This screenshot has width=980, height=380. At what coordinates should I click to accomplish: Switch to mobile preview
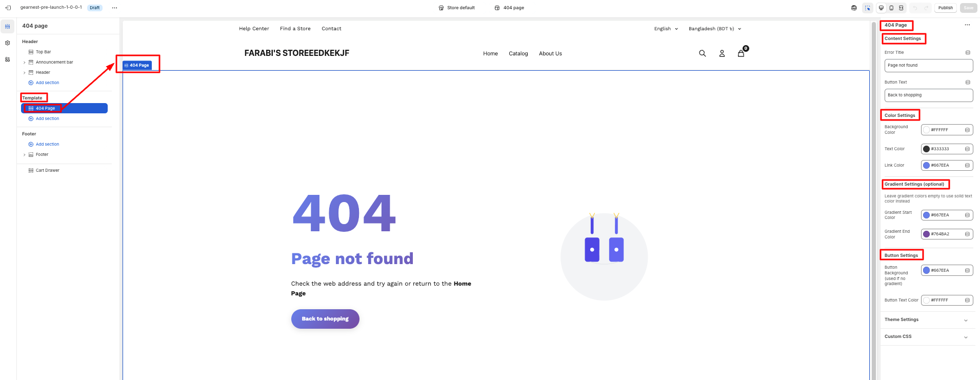pyautogui.click(x=891, y=8)
